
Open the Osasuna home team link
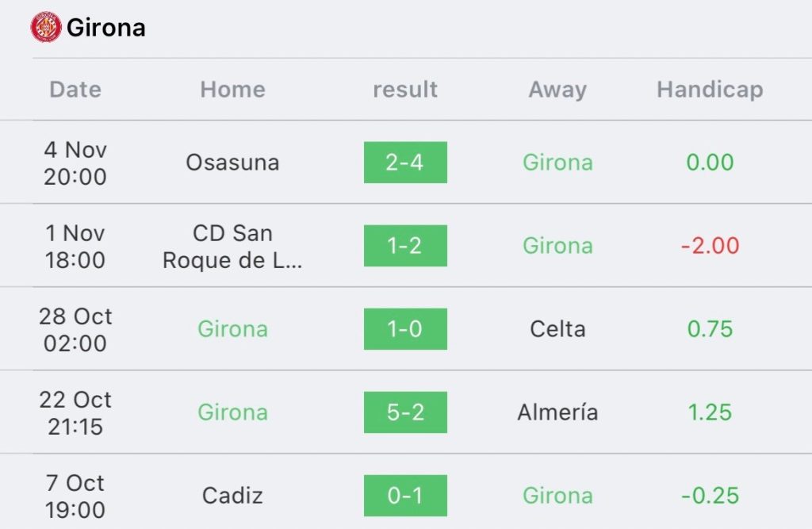pyautogui.click(x=232, y=162)
